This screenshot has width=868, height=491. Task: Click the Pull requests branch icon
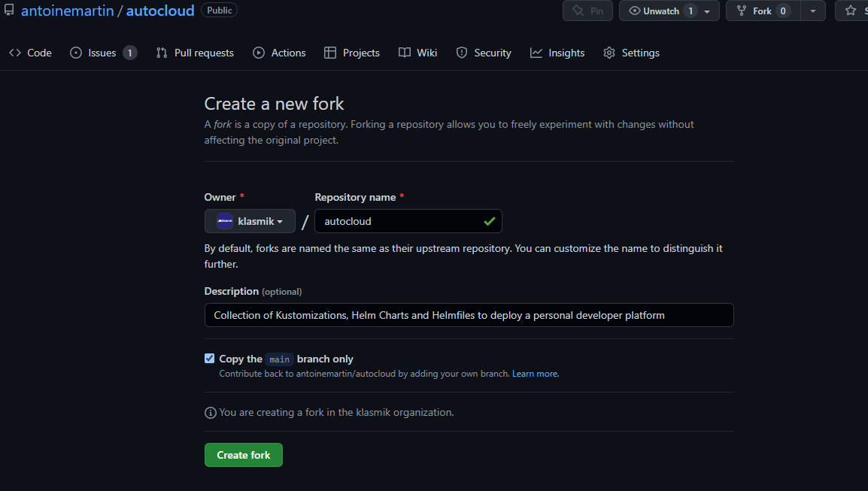pos(162,53)
